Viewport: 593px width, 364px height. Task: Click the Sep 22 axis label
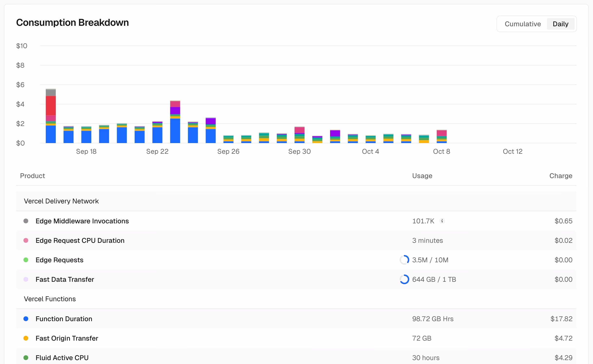(157, 151)
